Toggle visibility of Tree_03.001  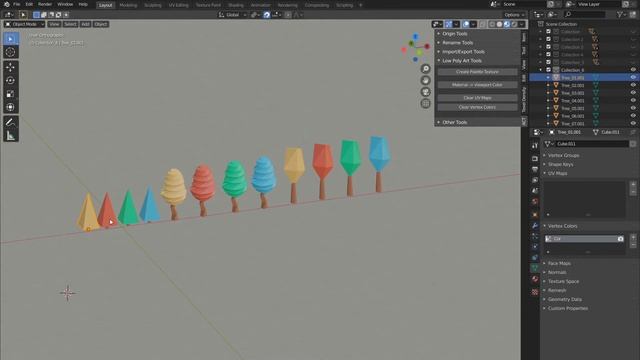click(x=633, y=93)
